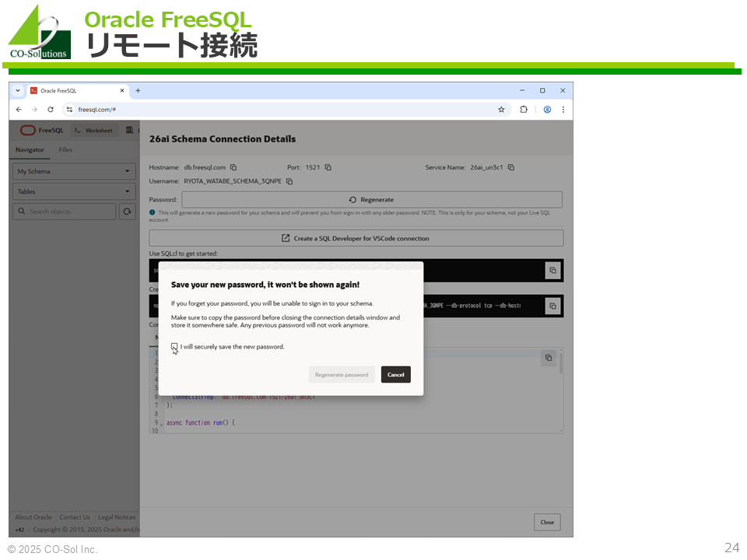Bookmark this page with the star icon
The height and width of the screenshot is (560, 747).
501,110
